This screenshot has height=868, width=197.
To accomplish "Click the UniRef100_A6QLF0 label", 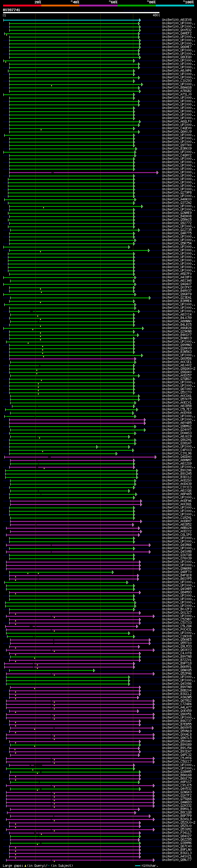I will pyautogui.click(x=177, y=122).
